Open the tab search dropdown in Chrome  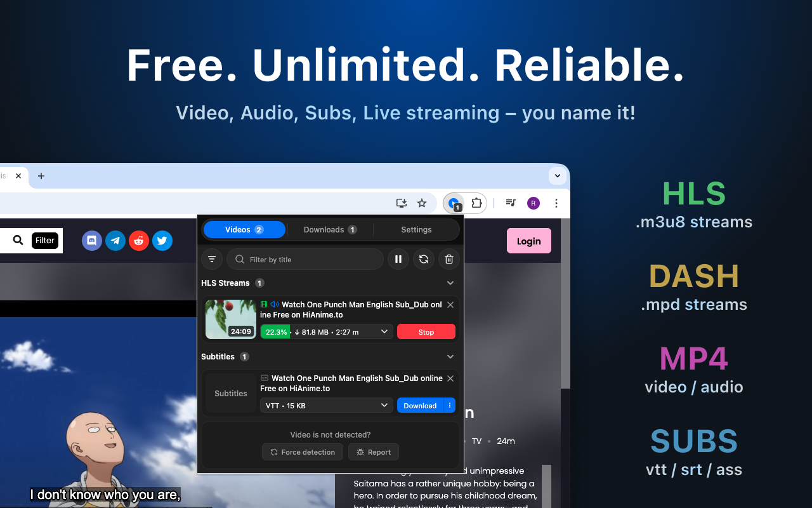[x=557, y=176]
